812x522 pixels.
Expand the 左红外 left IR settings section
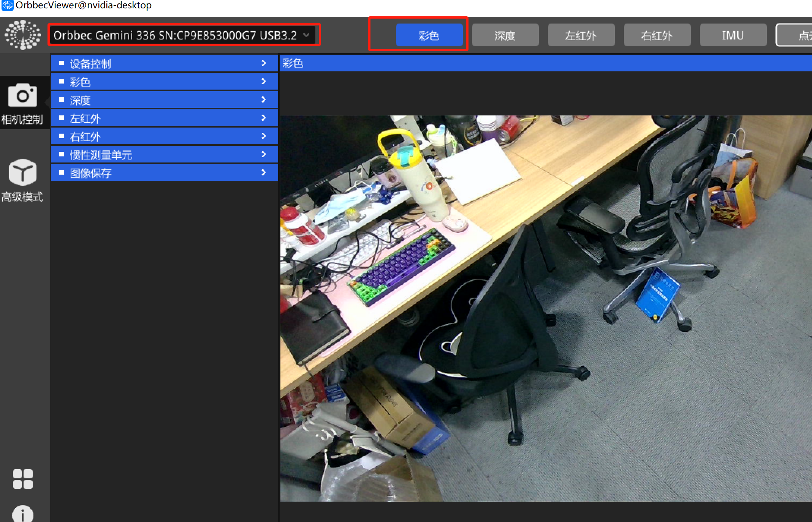click(164, 118)
